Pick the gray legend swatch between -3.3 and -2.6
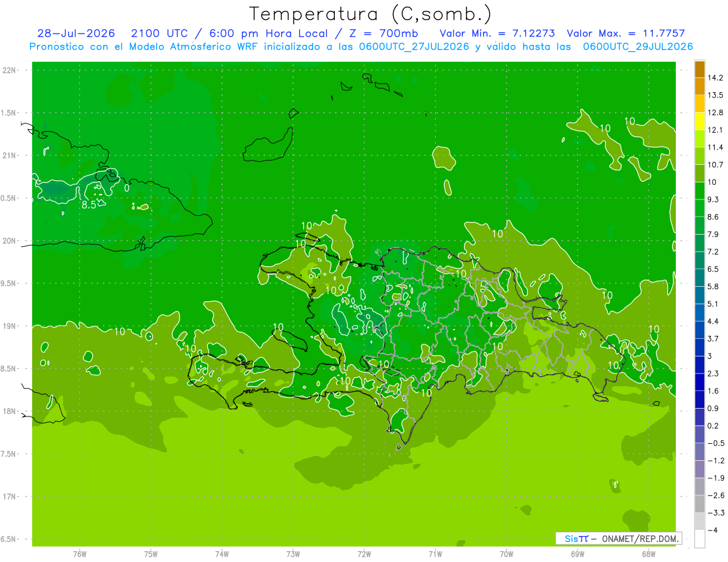 pos(699,504)
